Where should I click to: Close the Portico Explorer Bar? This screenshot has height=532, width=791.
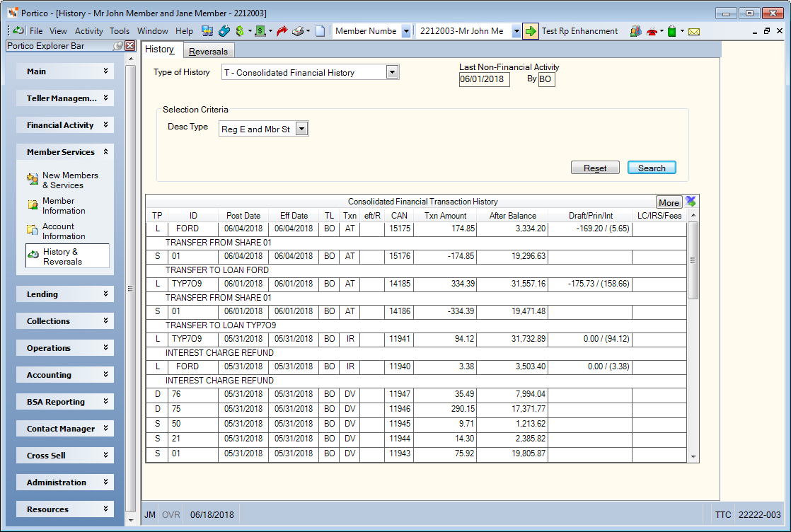click(x=130, y=46)
